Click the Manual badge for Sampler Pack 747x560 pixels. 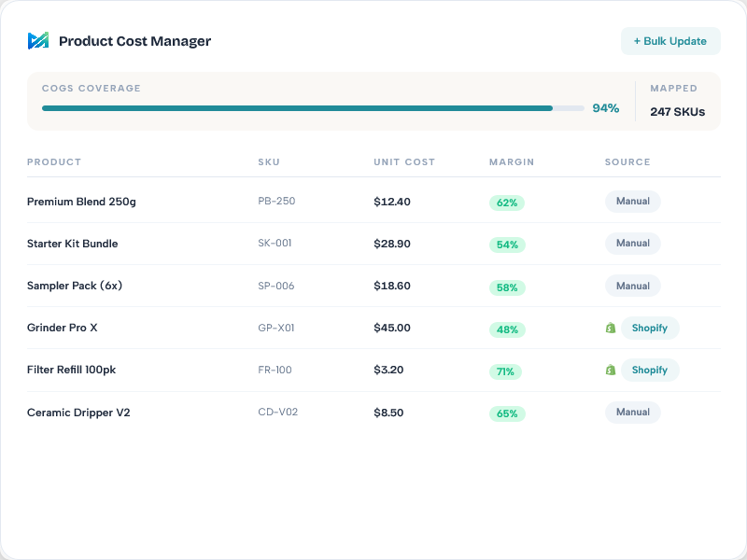632,286
